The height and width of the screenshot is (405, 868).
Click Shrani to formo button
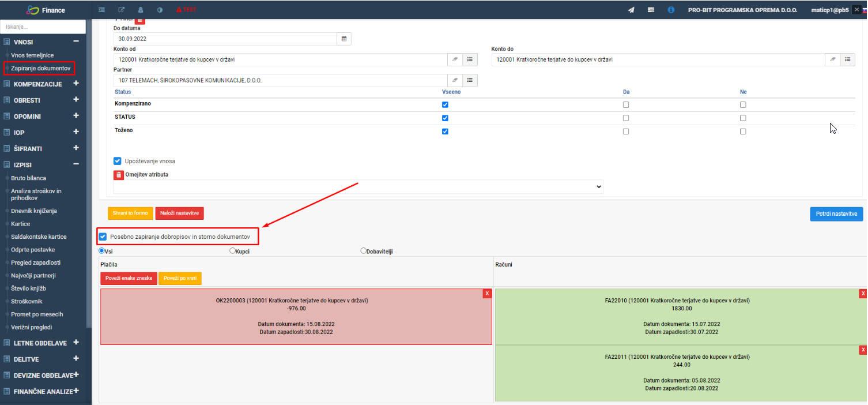(130, 213)
